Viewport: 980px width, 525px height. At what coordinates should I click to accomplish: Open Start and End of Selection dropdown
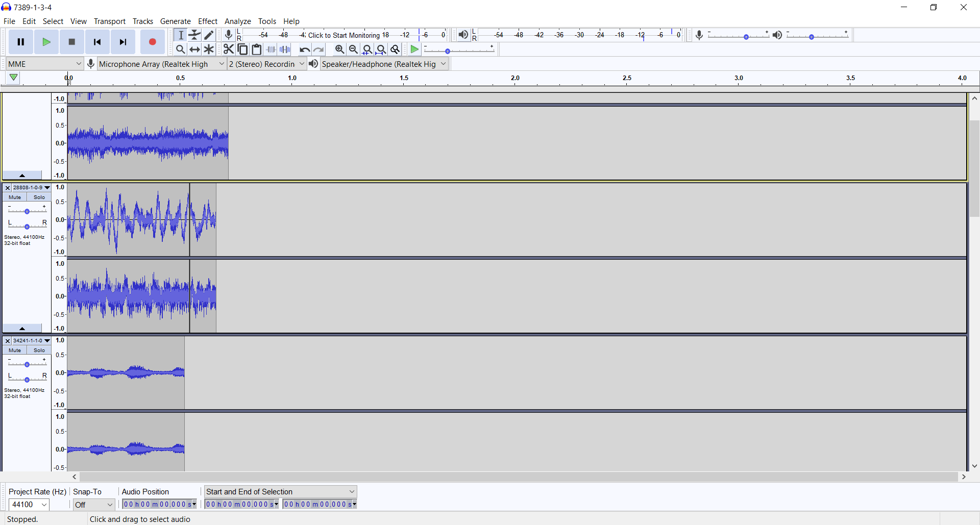point(280,491)
